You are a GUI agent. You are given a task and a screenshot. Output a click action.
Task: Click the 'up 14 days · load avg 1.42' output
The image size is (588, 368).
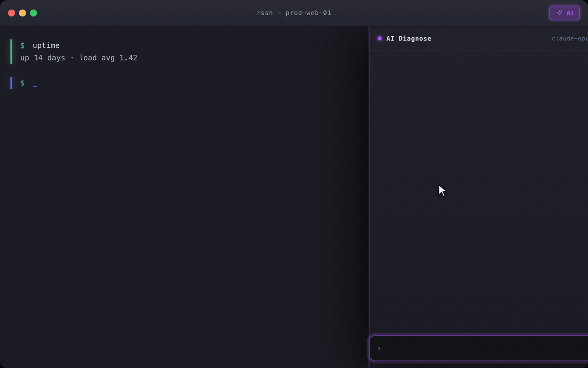[x=79, y=58]
